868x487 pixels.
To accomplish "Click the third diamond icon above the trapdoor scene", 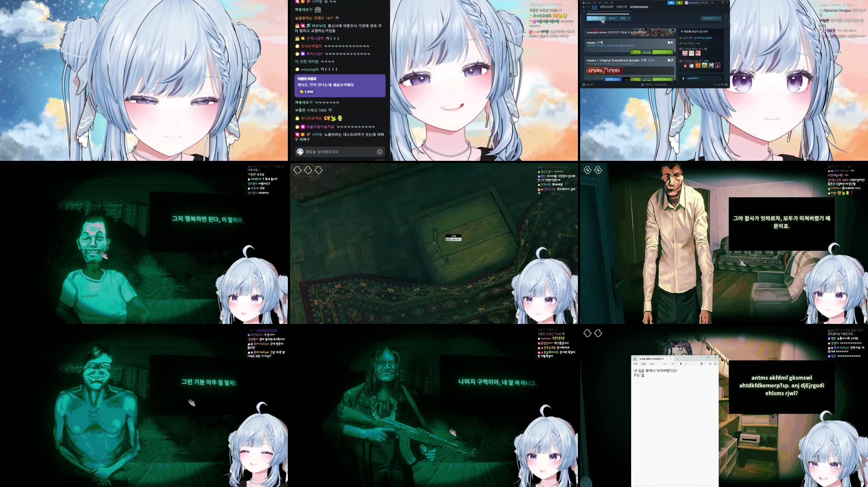I will (319, 170).
